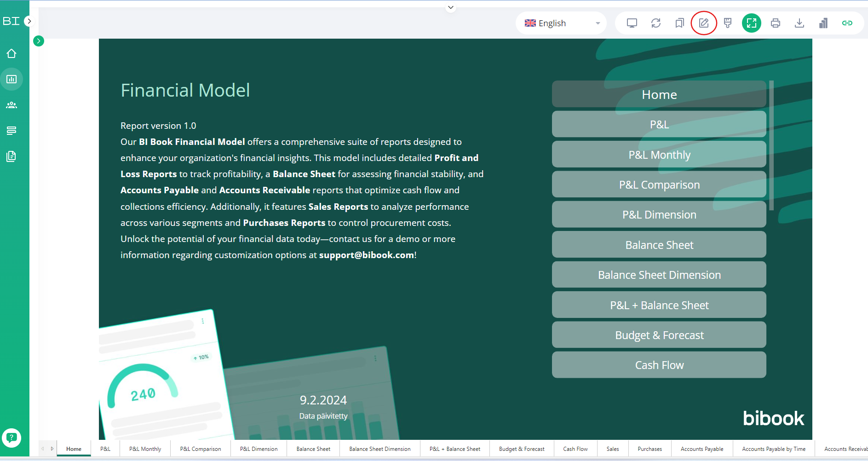Open the help question mark bubble

click(x=11, y=438)
